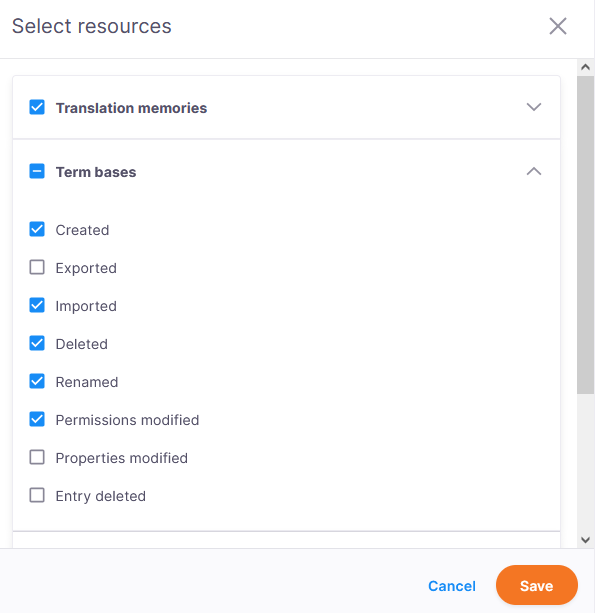The height and width of the screenshot is (613, 595).
Task: Collapse the Term bases section chevron
Action: [x=534, y=171]
